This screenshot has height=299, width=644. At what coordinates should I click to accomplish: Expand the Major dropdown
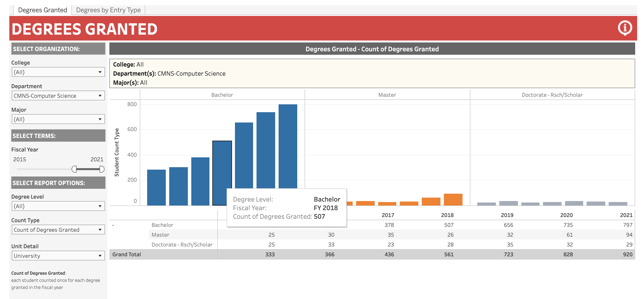tap(58, 119)
